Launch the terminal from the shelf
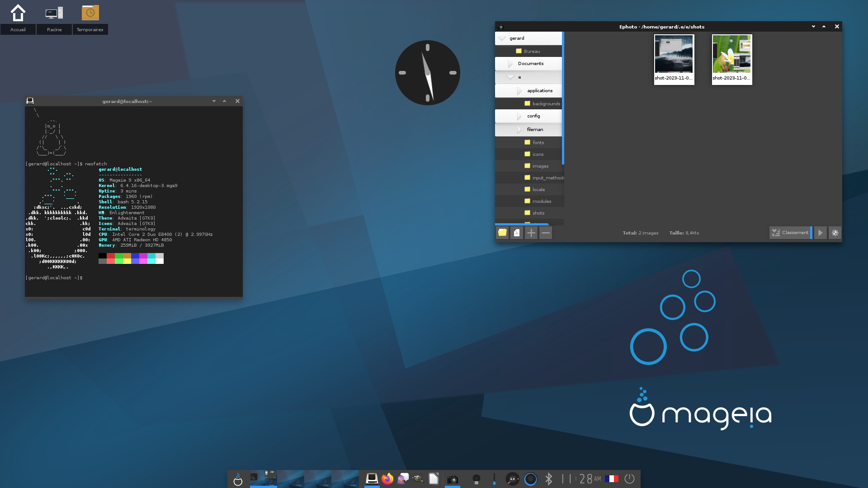The image size is (868, 488). (x=372, y=479)
